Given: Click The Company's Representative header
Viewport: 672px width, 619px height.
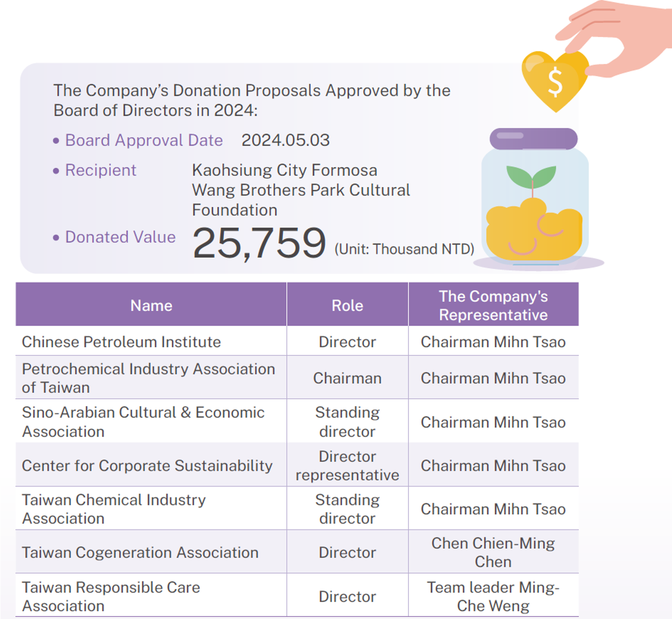Looking at the screenshot, I should 493,305.
